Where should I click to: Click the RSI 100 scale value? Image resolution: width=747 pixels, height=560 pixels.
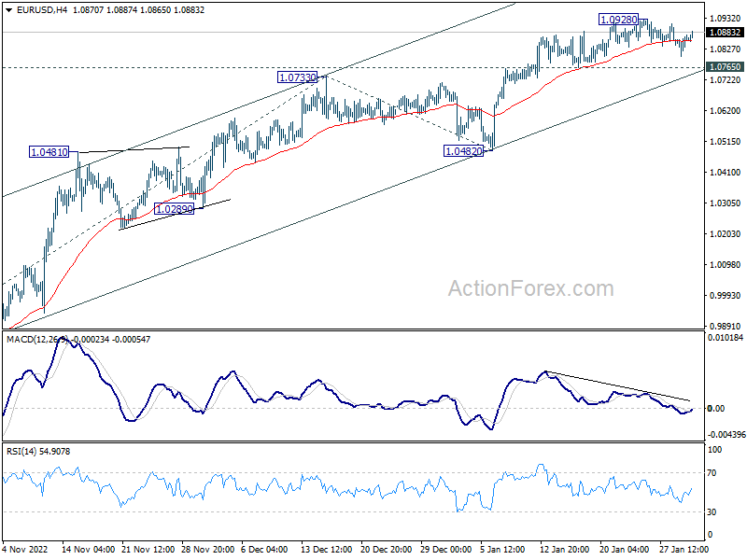click(x=714, y=450)
